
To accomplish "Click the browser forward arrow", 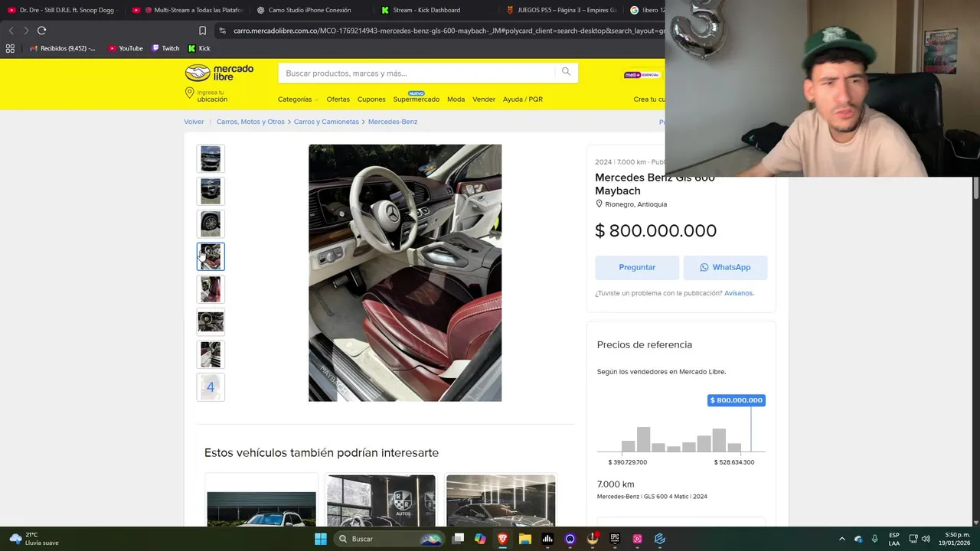I will pos(26,31).
